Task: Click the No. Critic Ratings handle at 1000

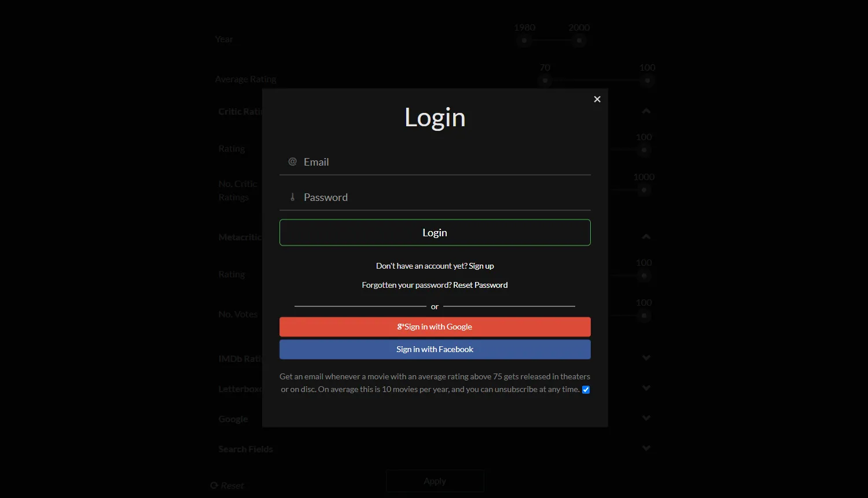Action: click(644, 190)
